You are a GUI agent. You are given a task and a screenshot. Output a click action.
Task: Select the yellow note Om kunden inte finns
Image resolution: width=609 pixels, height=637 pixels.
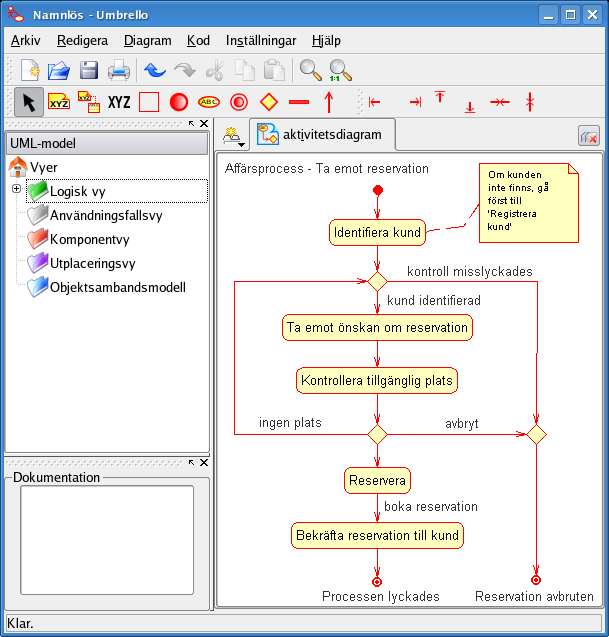click(529, 203)
